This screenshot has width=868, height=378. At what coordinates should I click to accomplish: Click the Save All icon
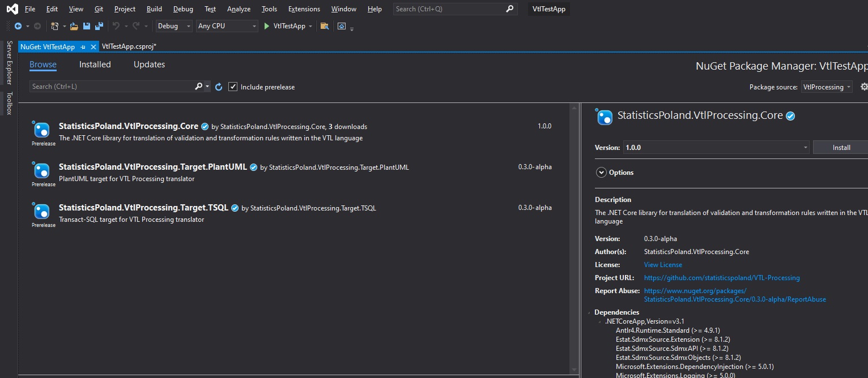99,26
